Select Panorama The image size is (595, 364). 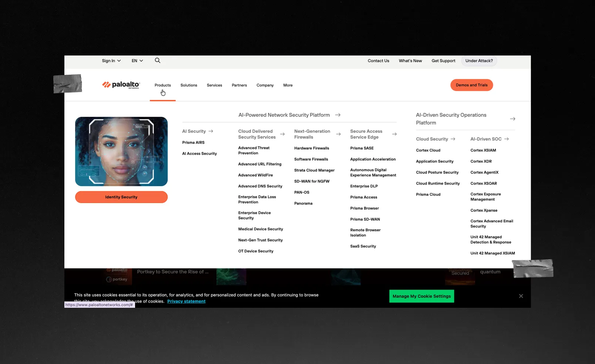(x=303, y=203)
